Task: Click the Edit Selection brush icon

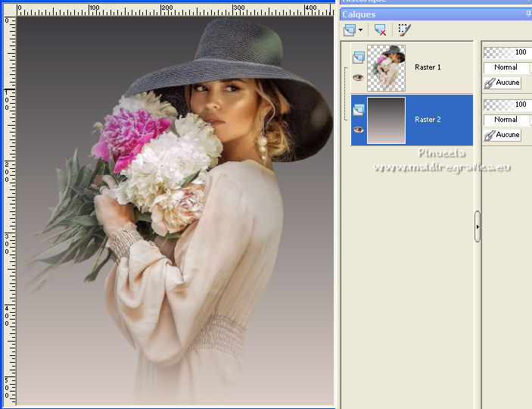Action: tap(404, 30)
